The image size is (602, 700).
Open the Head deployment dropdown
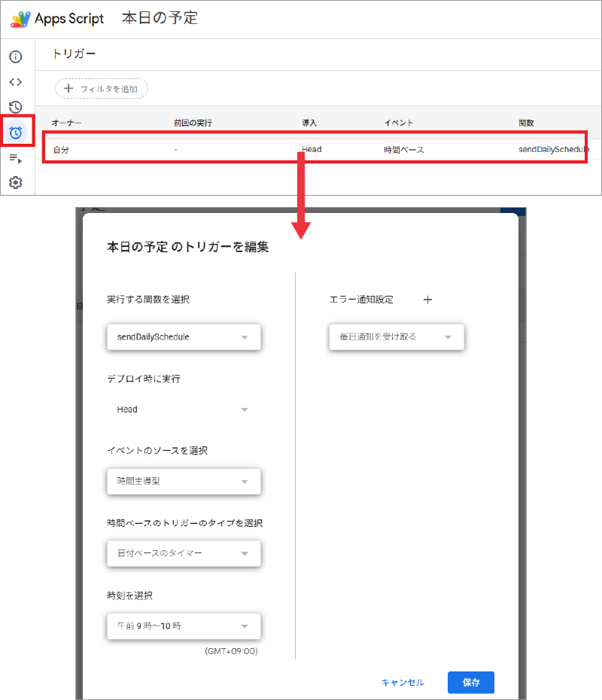(x=184, y=409)
